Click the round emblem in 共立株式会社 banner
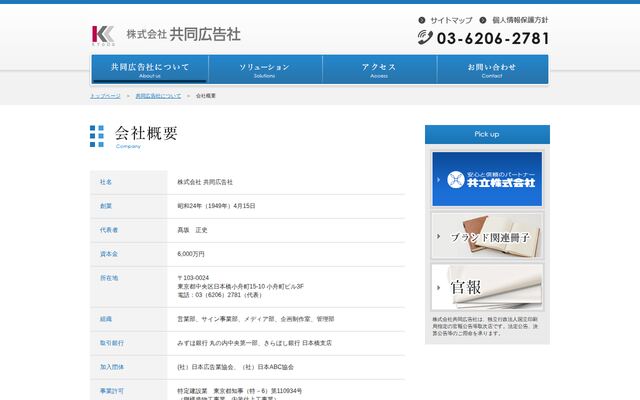 tap(456, 180)
